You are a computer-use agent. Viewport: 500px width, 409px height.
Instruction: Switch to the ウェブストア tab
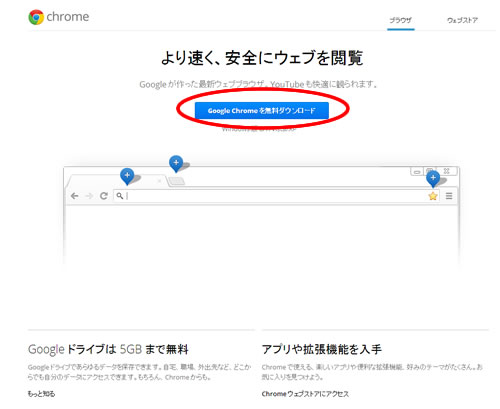tap(462, 20)
